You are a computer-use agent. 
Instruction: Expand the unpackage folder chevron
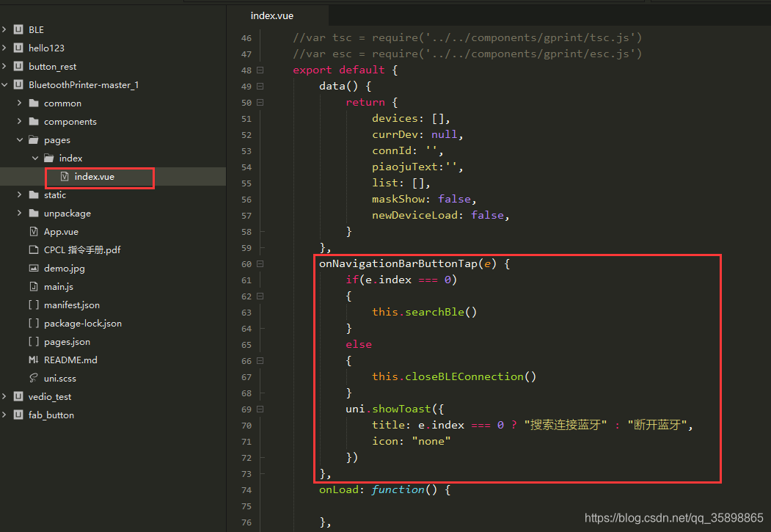click(20, 213)
